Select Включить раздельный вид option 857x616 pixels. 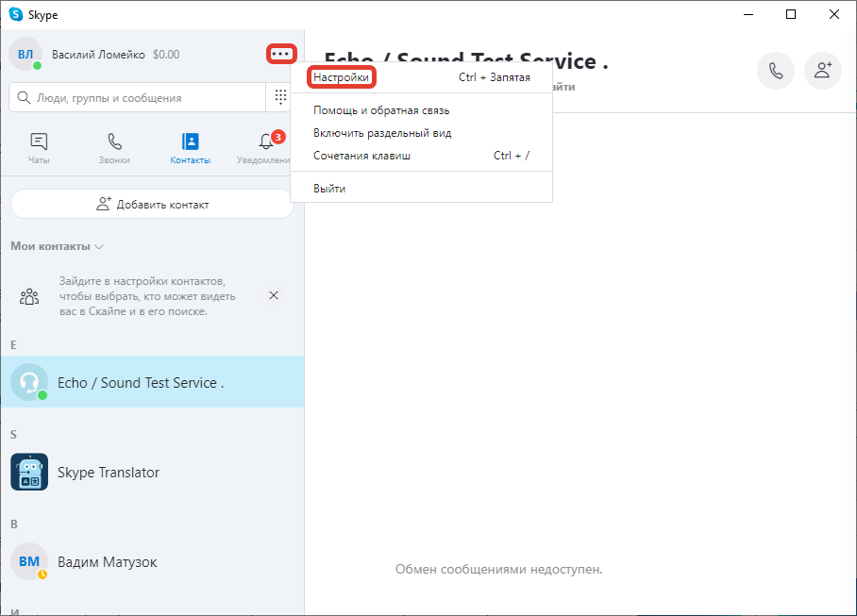click(x=382, y=133)
